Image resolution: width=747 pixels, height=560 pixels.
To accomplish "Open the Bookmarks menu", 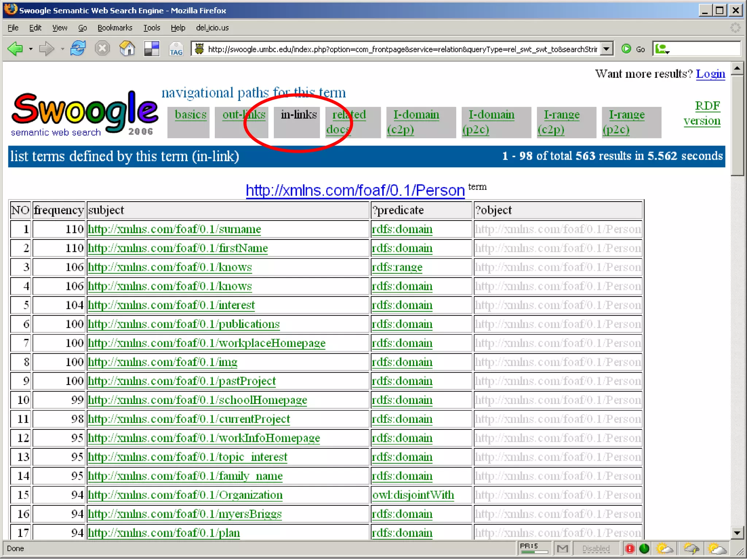I will click(115, 28).
